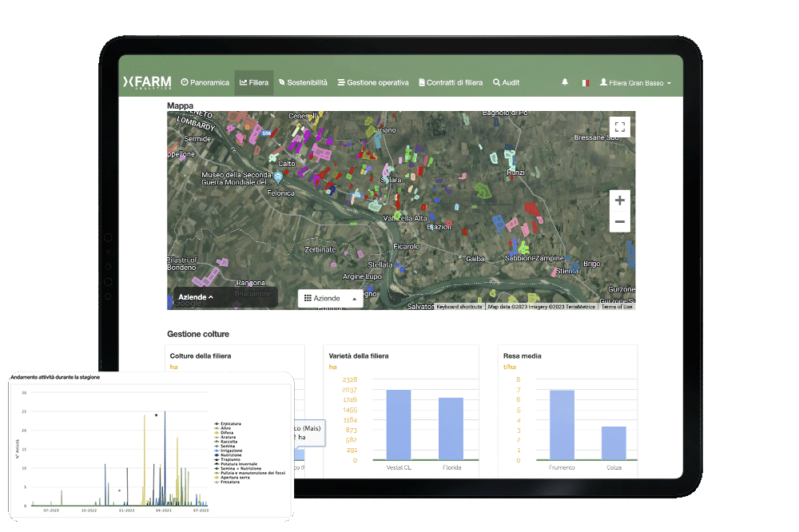Open the Filiera Gran Basso user dropdown
799x532 pixels.
coord(635,83)
